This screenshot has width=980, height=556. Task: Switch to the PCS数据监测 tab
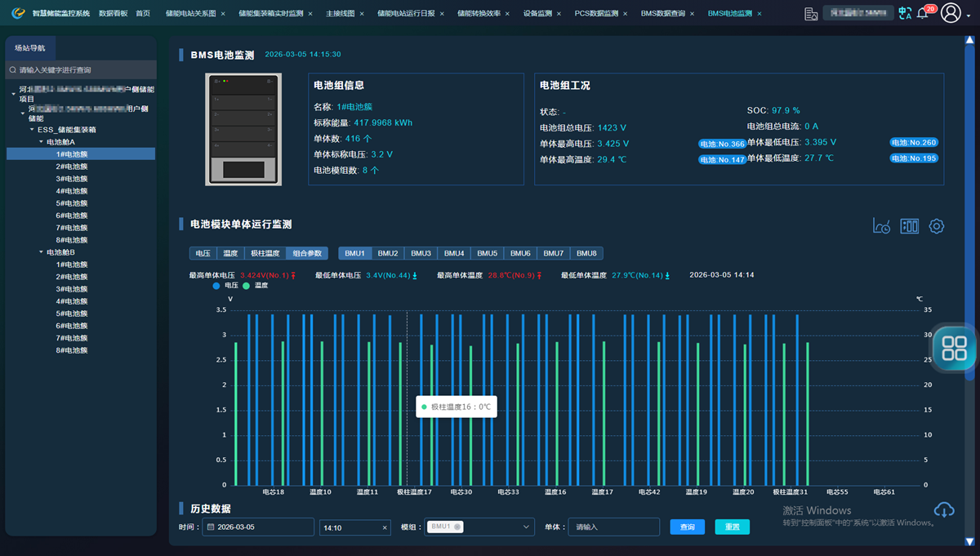tap(595, 14)
